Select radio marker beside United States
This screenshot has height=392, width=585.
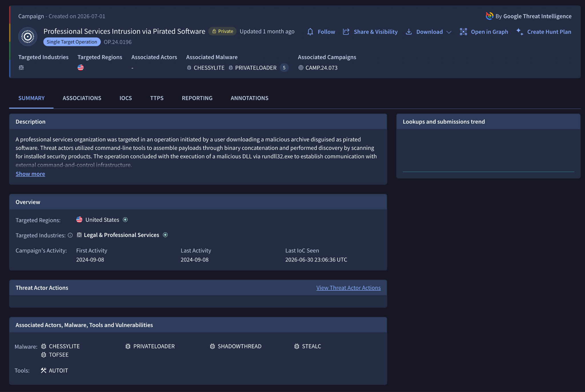click(x=125, y=220)
